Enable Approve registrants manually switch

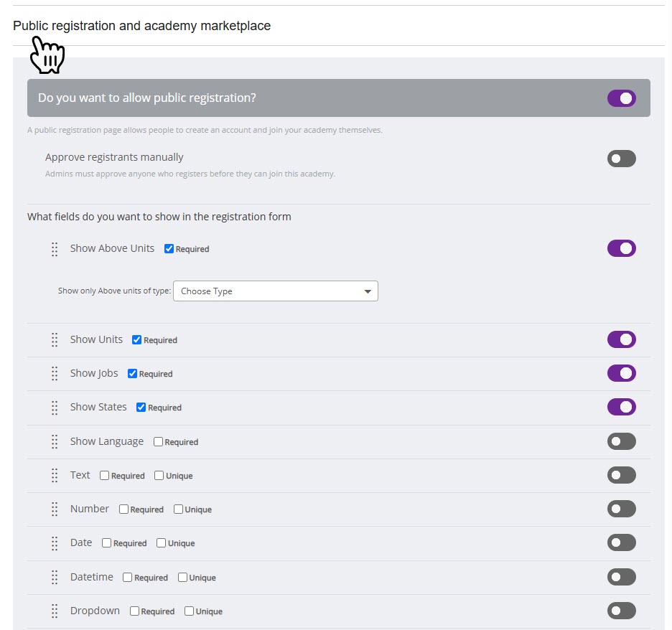(x=621, y=159)
